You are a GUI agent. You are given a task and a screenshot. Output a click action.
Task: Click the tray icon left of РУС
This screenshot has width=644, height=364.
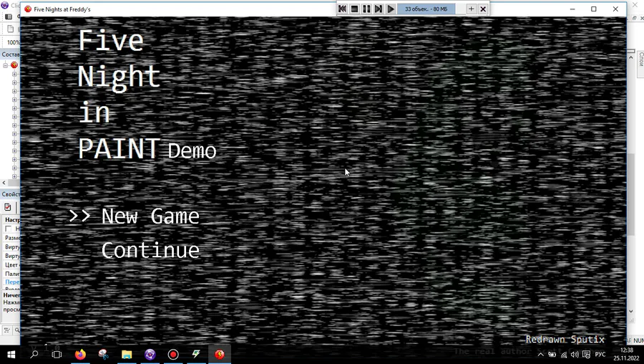point(586,355)
